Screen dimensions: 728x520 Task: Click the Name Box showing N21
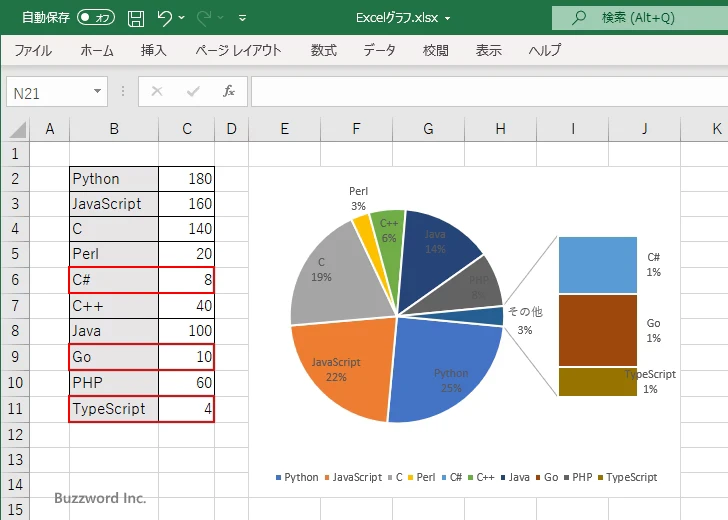click(x=48, y=92)
